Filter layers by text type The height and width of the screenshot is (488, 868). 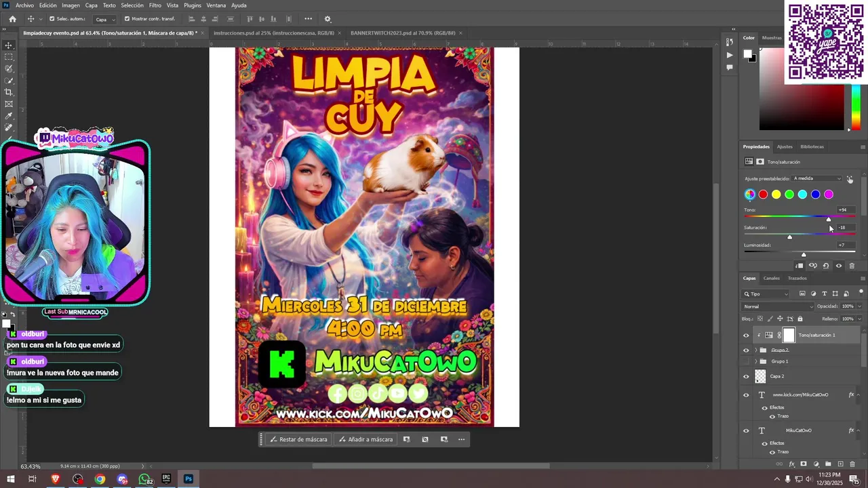pos(825,293)
